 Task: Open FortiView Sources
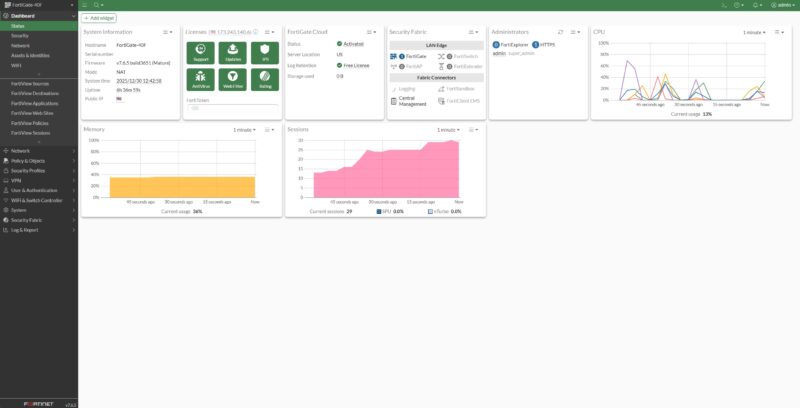(39, 84)
